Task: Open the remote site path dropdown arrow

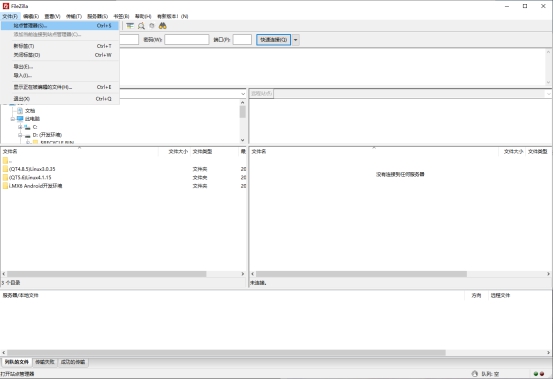Action: 548,94
